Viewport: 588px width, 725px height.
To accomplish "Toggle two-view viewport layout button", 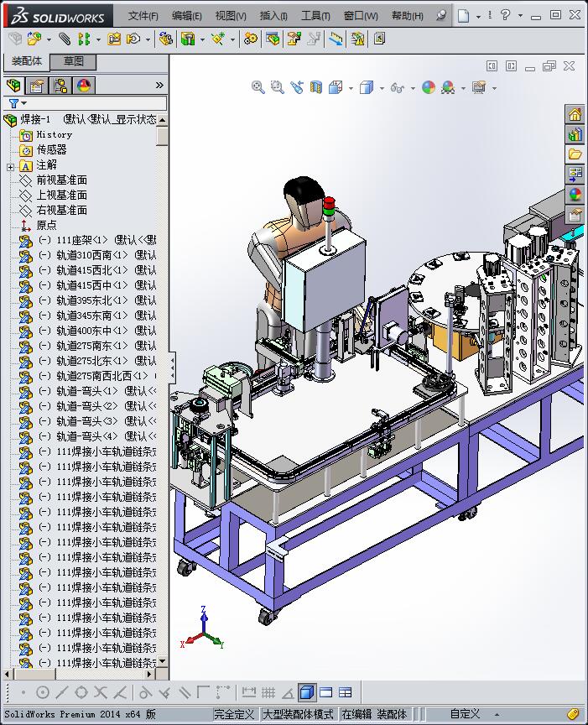I will 326,692.
